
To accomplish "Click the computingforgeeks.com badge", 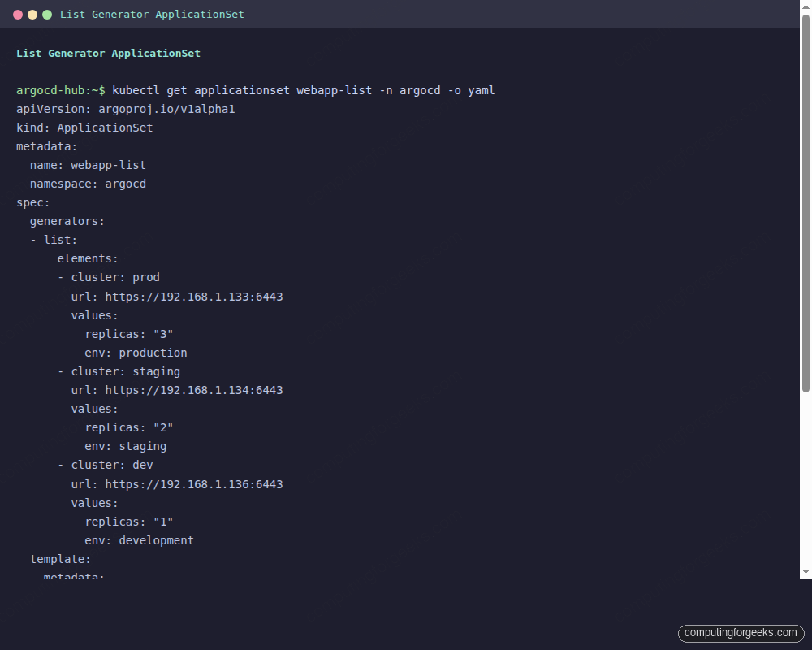I will (741, 633).
